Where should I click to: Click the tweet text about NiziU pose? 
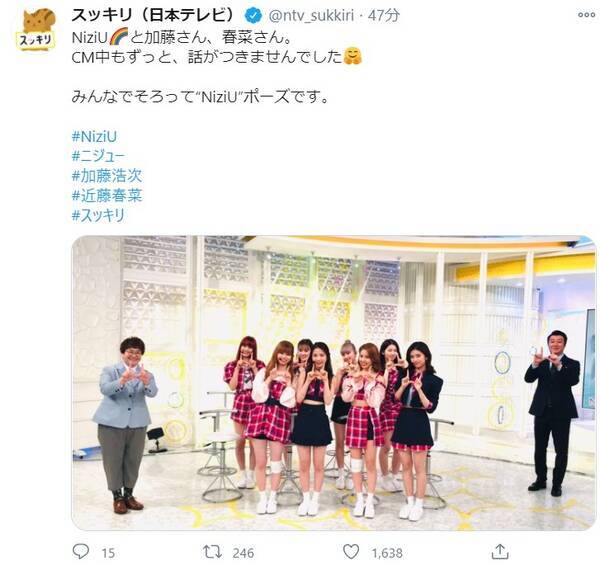click(200, 97)
